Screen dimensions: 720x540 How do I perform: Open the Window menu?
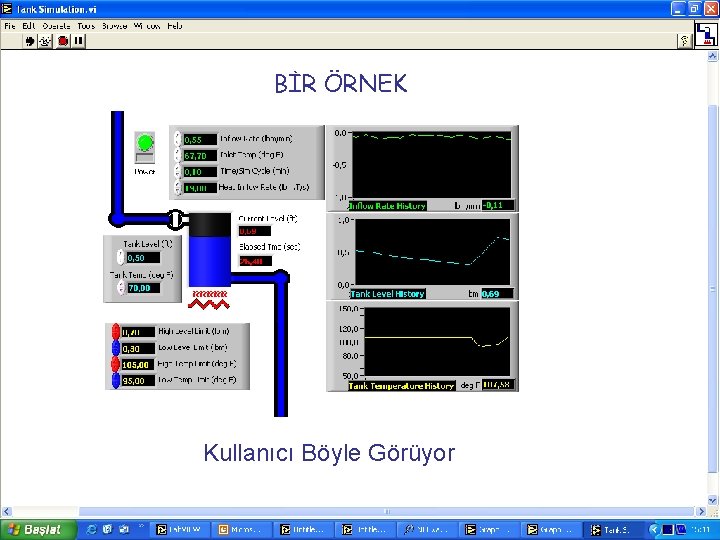pyautogui.click(x=147, y=26)
